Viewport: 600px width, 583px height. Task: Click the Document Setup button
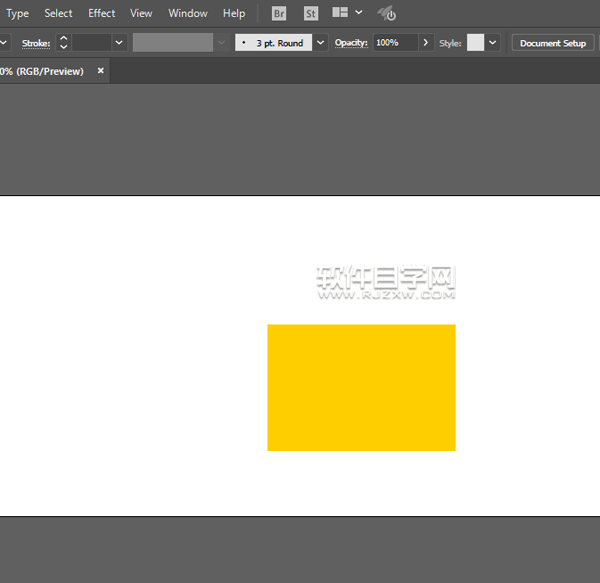552,43
